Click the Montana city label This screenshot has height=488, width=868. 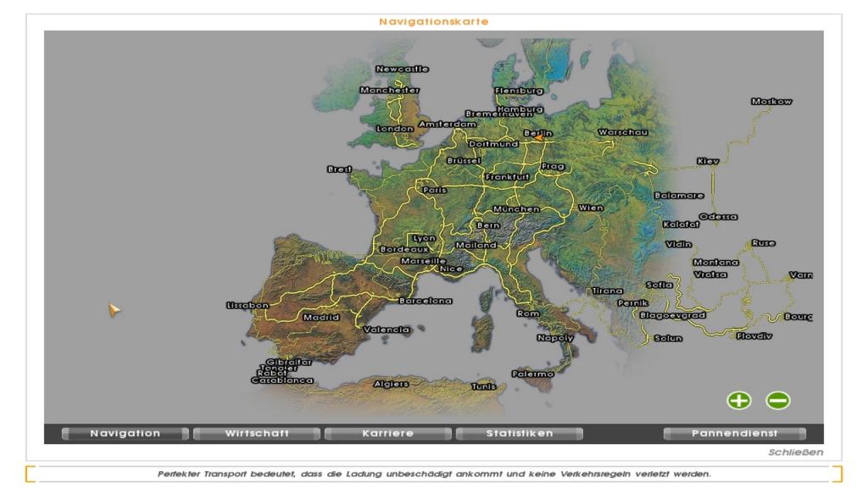point(715,263)
